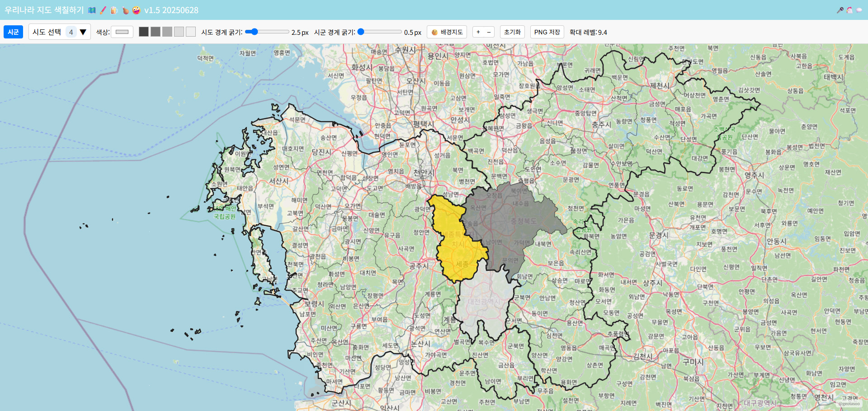Click the map emoji icon in title
Viewport: 868px width, 411px height.
pyautogui.click(x=92, y=10)
